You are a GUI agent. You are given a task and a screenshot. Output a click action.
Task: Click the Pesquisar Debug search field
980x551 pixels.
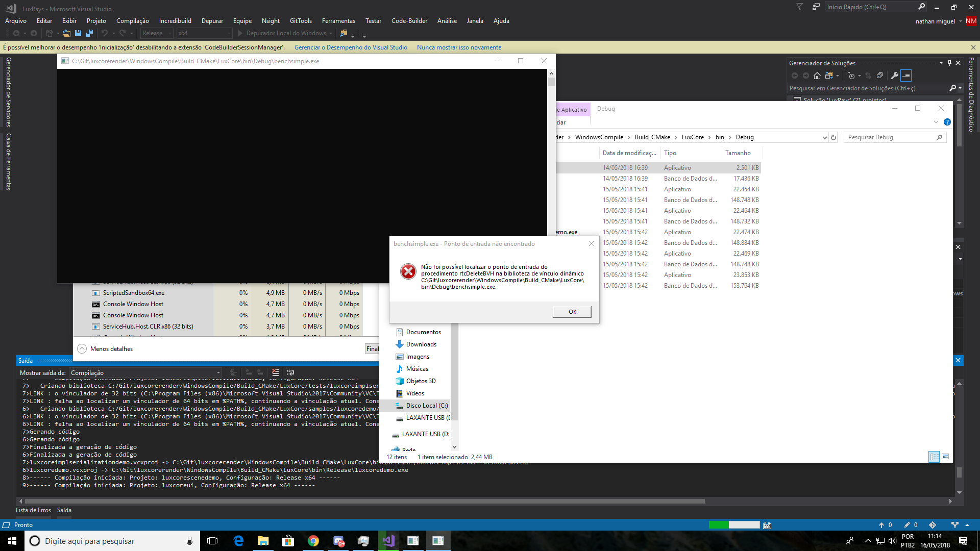[893, 137]
